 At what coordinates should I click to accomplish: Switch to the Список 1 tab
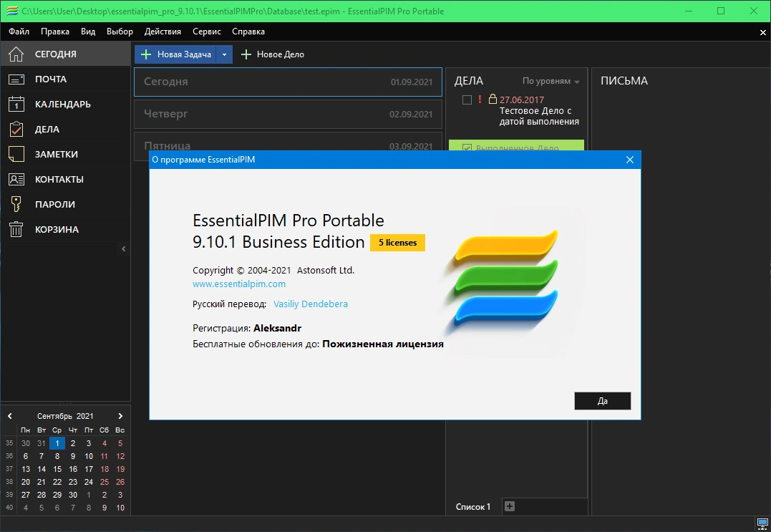[x=473, y=506]
